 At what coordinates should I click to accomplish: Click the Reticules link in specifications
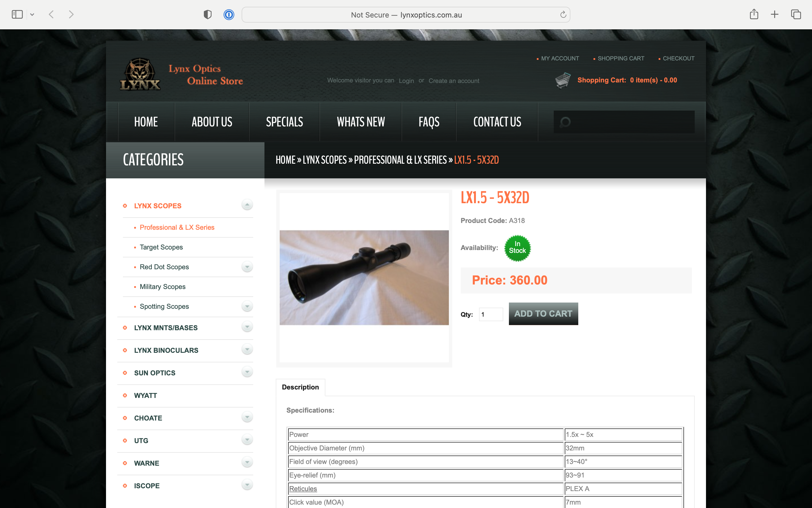point(303,489)
